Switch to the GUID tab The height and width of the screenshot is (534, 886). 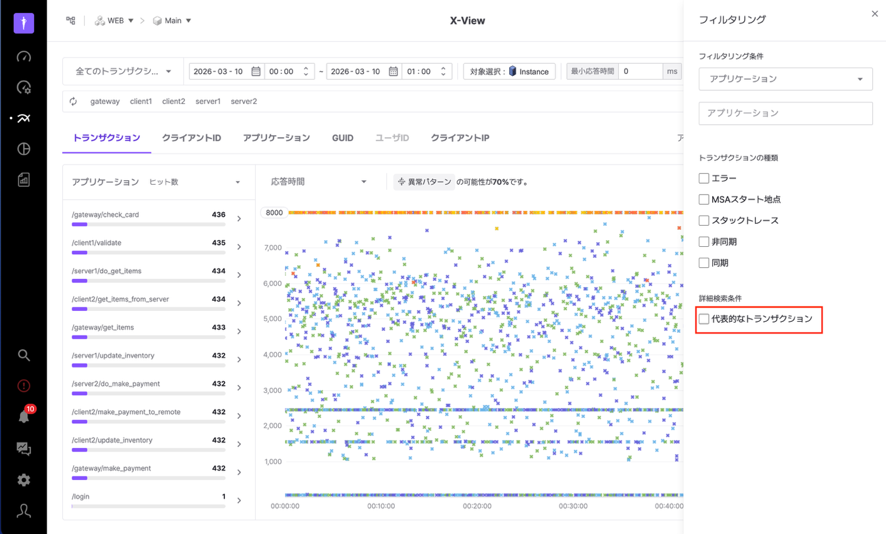pyautogui.click(x=342, y=138)
